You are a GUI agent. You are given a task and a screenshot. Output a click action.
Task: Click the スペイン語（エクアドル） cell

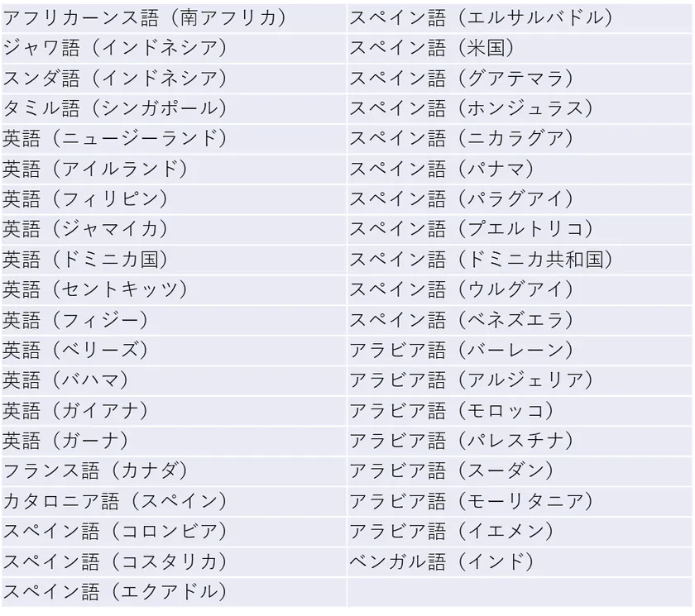pyautogui.click(x=114, y=592)
